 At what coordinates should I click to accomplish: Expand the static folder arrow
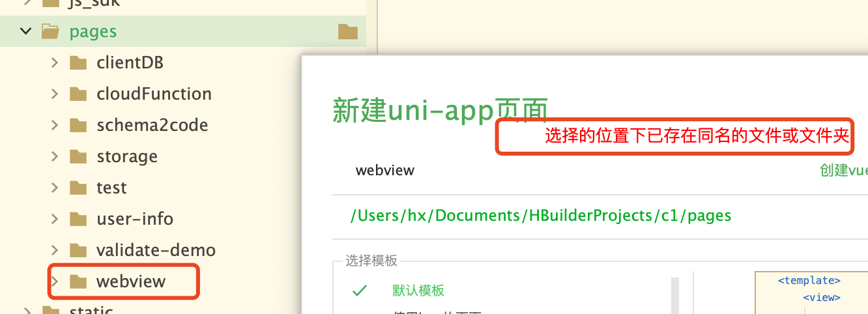click(x=26, y=310)
